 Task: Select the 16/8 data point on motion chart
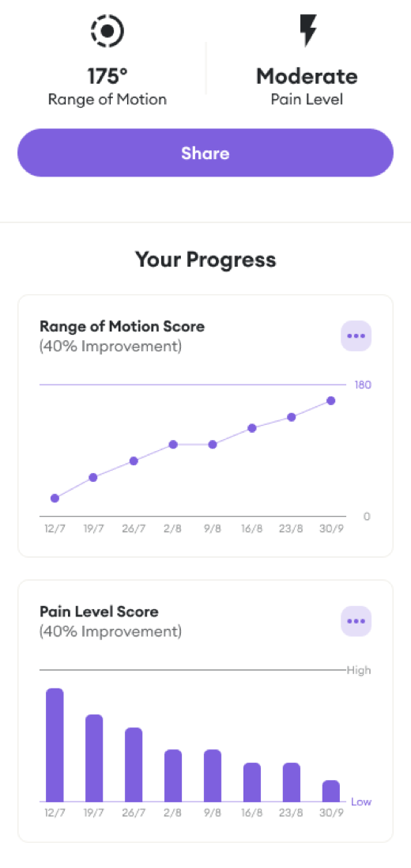pos(252,428)
